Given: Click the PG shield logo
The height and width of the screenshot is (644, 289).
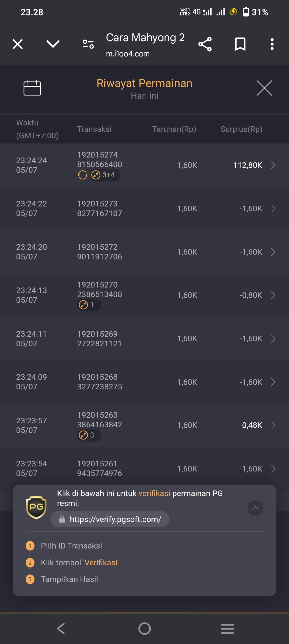Looking at the screenshot, I should (36, 507).
